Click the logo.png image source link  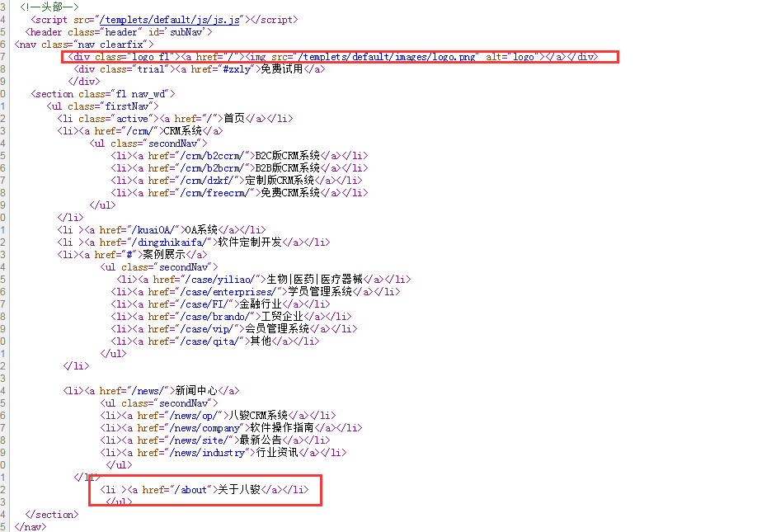[391, 56]
